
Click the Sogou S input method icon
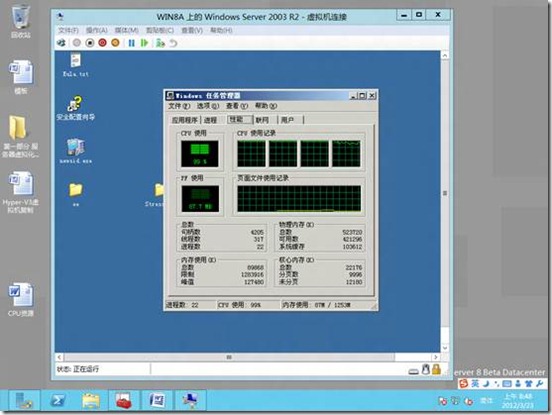[464, 383]
